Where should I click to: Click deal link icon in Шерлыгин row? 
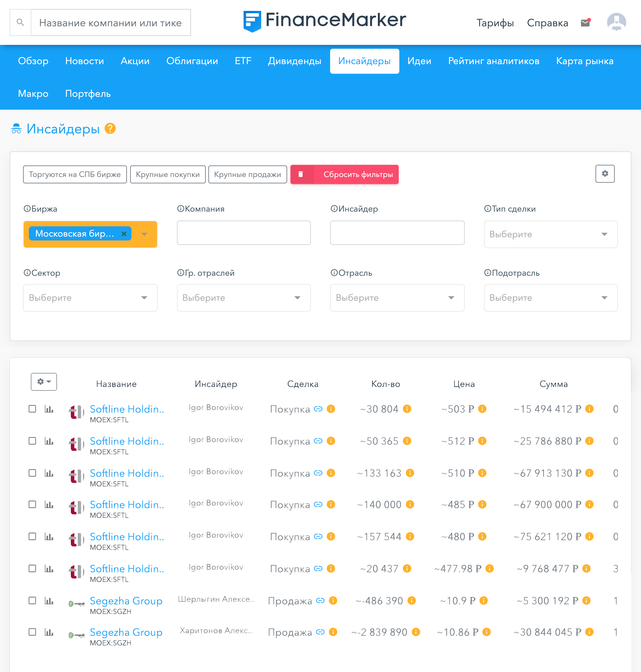click(x=320, y=601)
